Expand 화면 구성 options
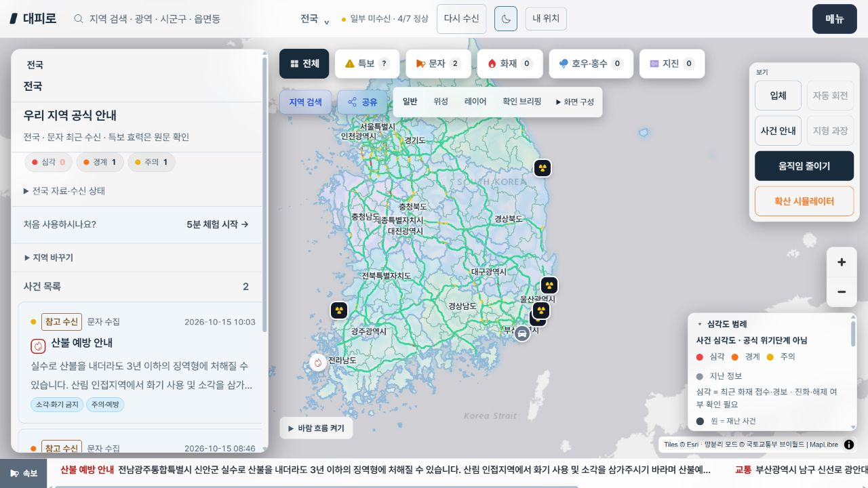Image resolution: width=868 pixels, height=488 pixels. 575,102
